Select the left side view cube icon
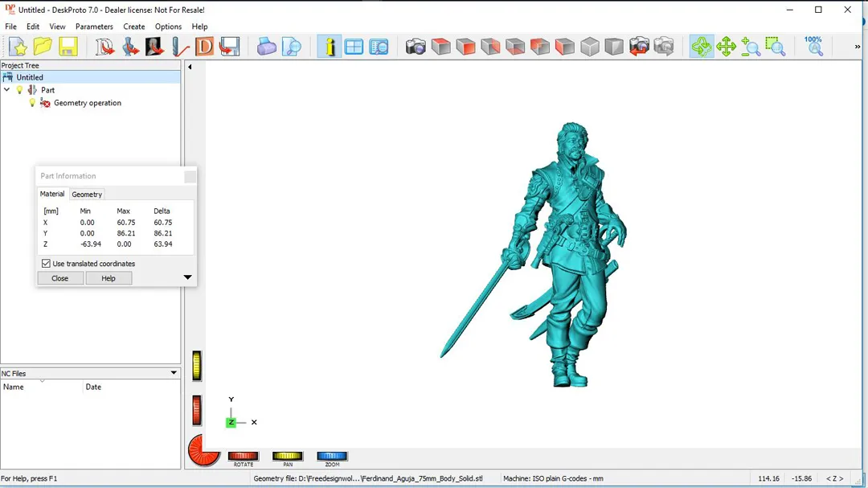The image size is (868, 488). click(x=565, y=47)
